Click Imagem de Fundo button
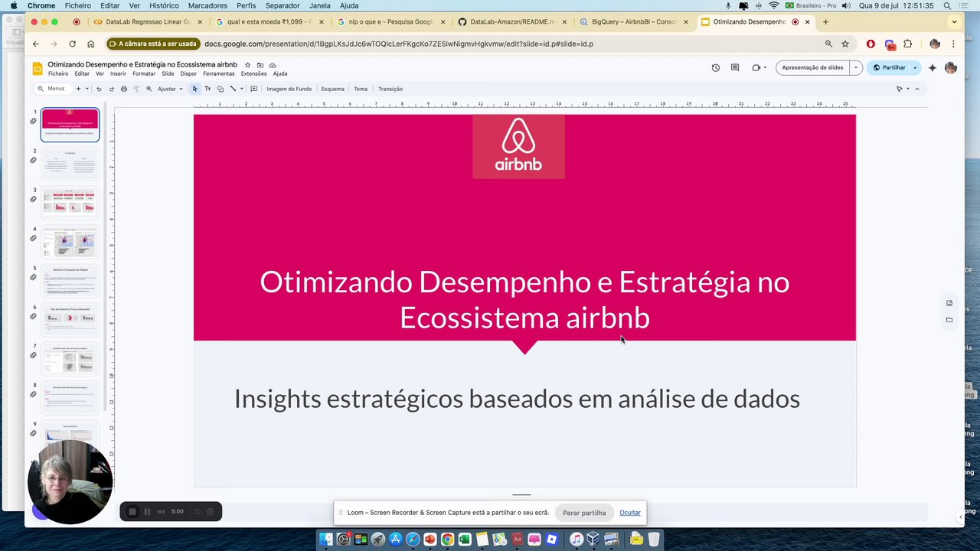This screenshot has width=980, height=551. (289, 89)
